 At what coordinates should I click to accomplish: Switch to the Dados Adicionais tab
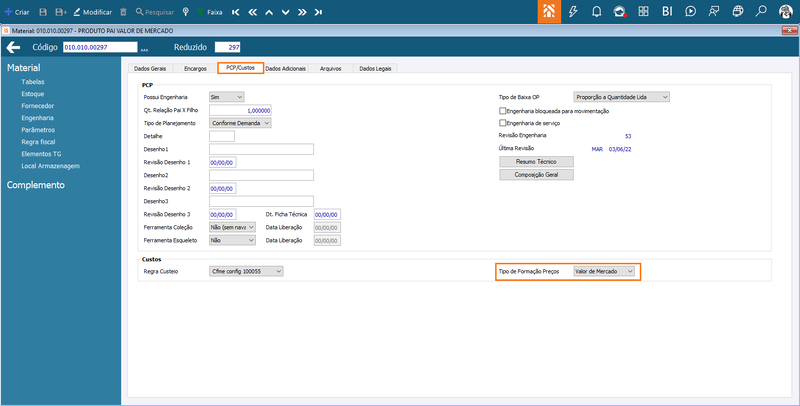pos(286,68)
